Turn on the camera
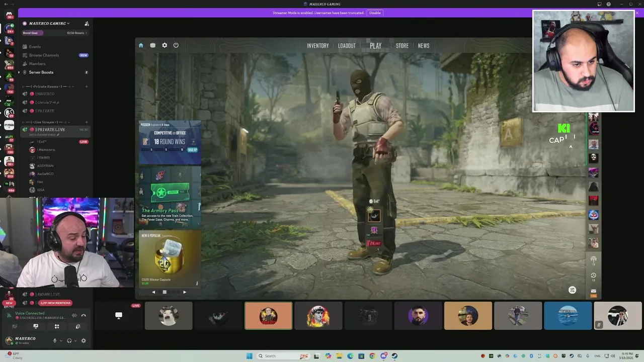 point(15,326)
